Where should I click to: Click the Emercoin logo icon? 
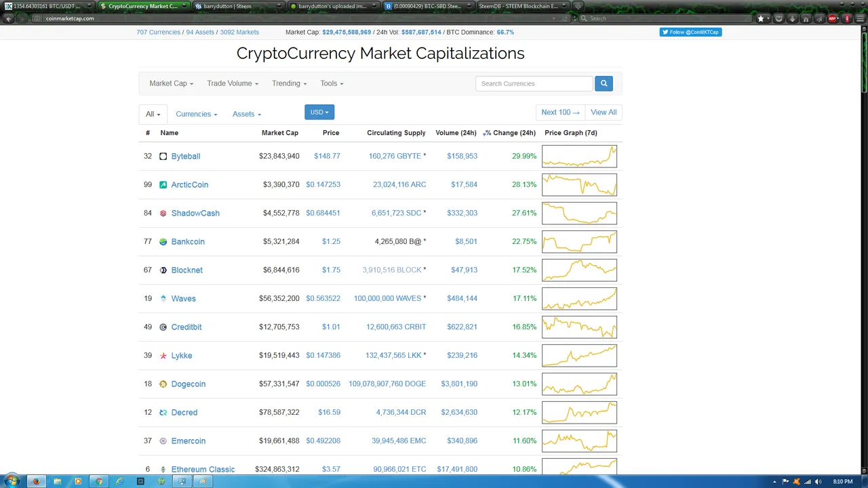tap(163, 441)
